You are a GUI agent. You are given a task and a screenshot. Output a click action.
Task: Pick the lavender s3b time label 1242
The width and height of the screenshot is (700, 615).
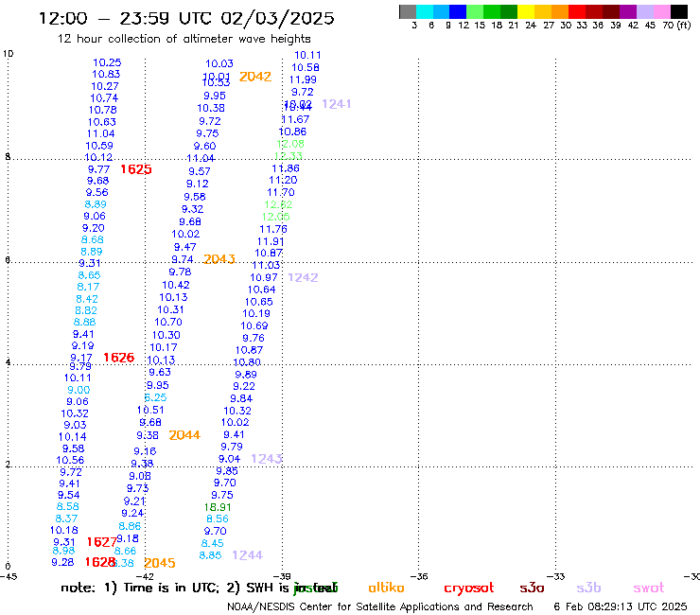303,278
